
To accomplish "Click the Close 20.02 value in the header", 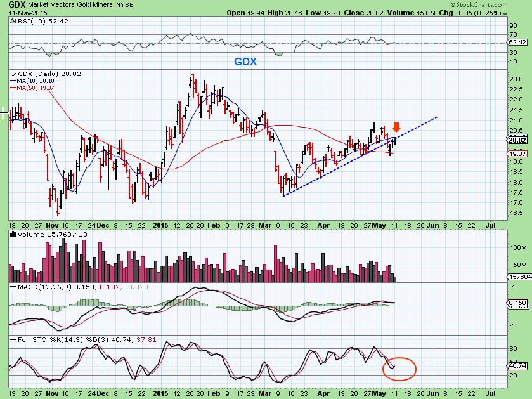I will 363,13.
